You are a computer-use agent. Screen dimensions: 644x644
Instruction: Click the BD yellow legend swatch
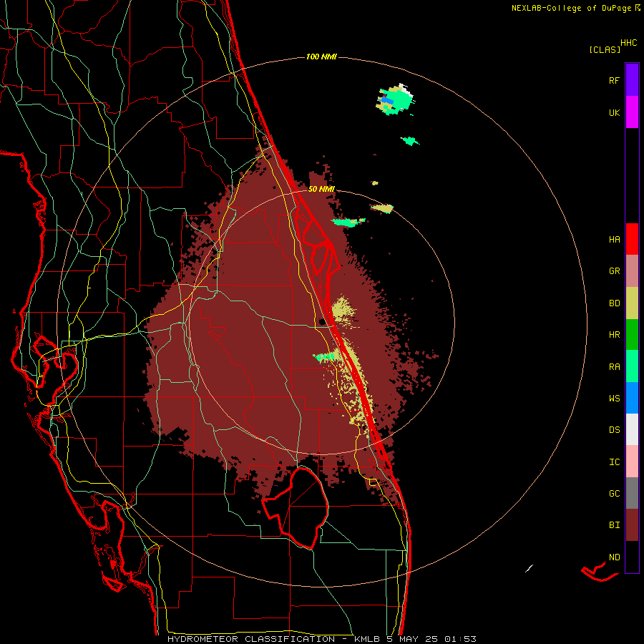click(632, 303)
